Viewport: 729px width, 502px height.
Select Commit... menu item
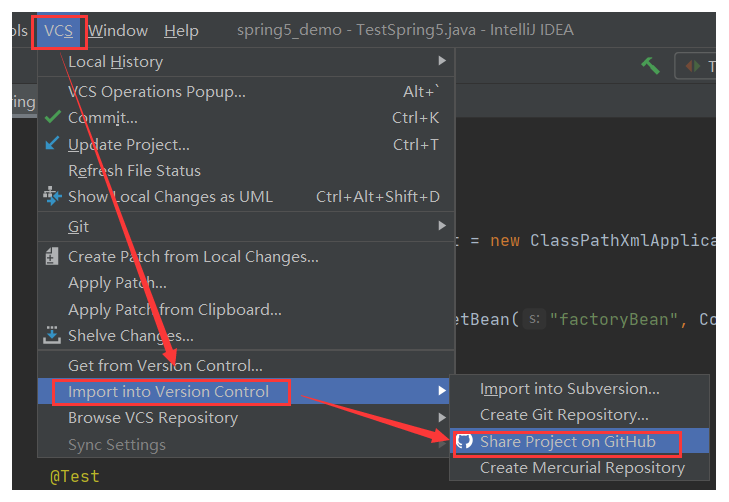(246, 118)
